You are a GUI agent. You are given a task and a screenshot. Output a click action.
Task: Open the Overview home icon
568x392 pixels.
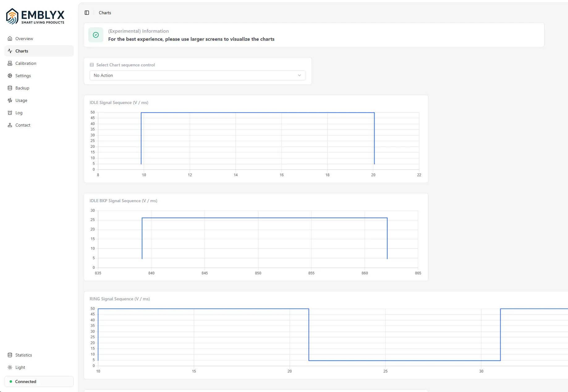(10, 39)
